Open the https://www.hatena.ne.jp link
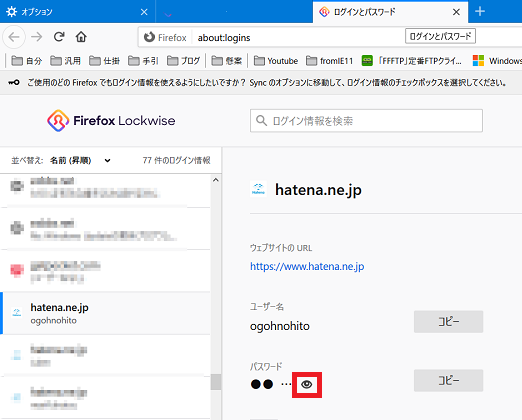The width and height of the screenshot is (522, 420). (x=307, y=266)
